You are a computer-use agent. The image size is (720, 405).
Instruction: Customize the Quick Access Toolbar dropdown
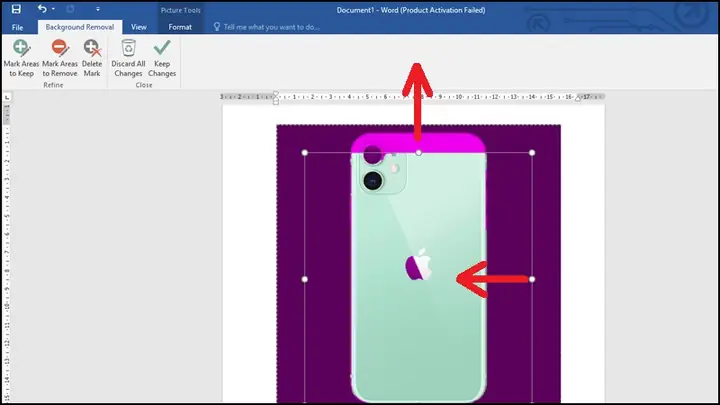pos(98,9)
